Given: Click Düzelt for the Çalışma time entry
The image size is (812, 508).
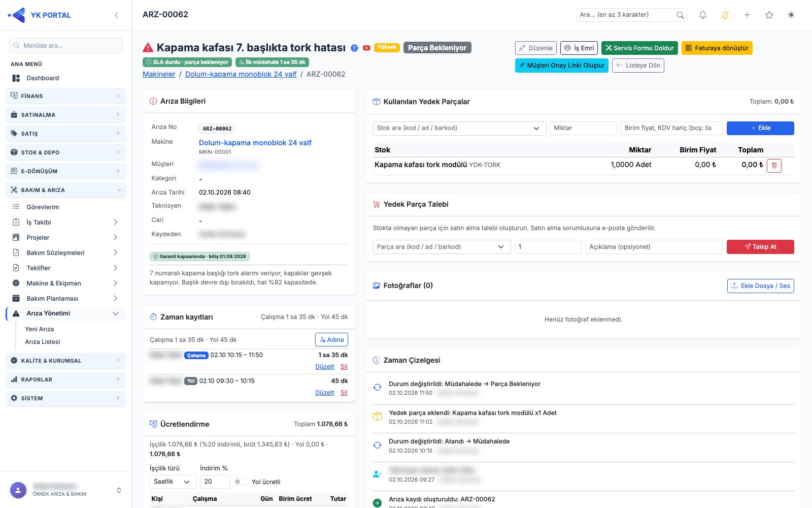Looking at the screenshot, I should pos(325,367).
